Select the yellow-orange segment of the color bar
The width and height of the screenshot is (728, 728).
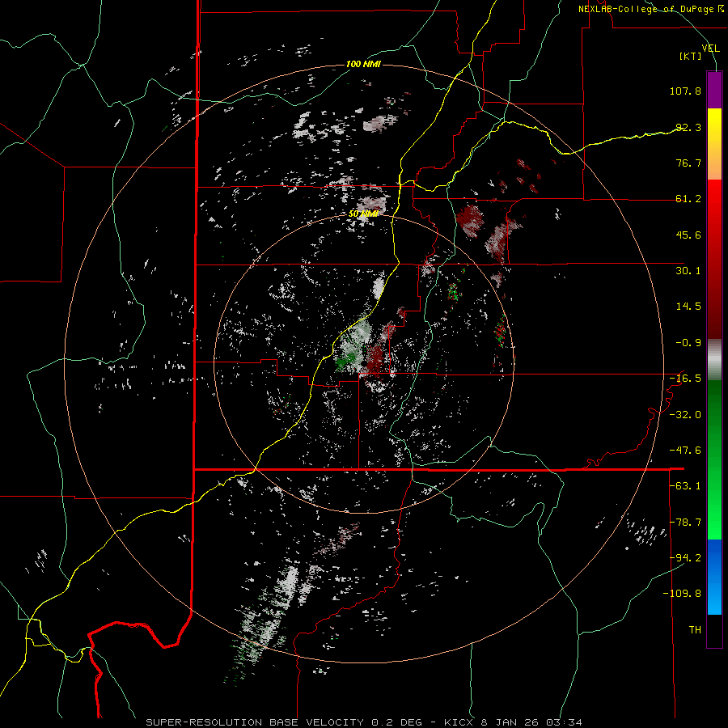coord(714,144)
